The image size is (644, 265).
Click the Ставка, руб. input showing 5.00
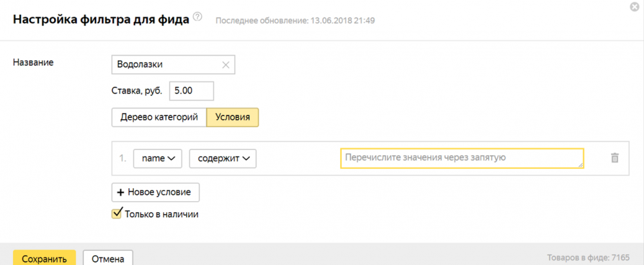point(191,90)
